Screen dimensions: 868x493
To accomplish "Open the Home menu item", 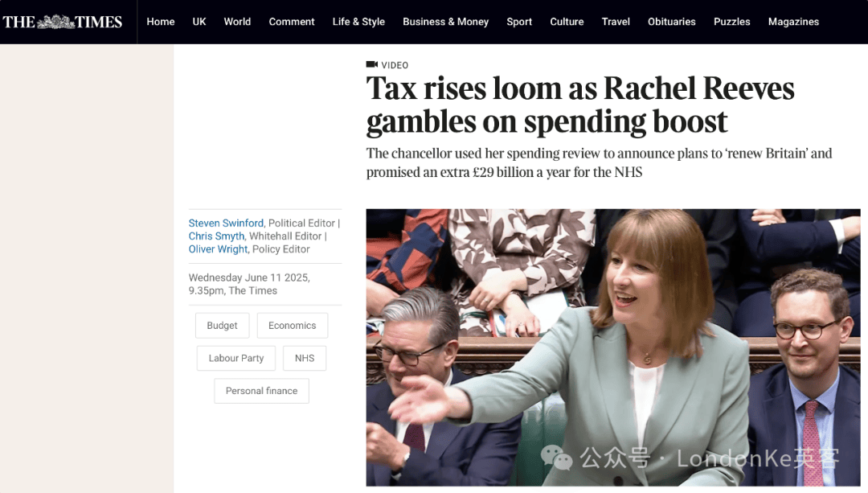I will 161,22.
